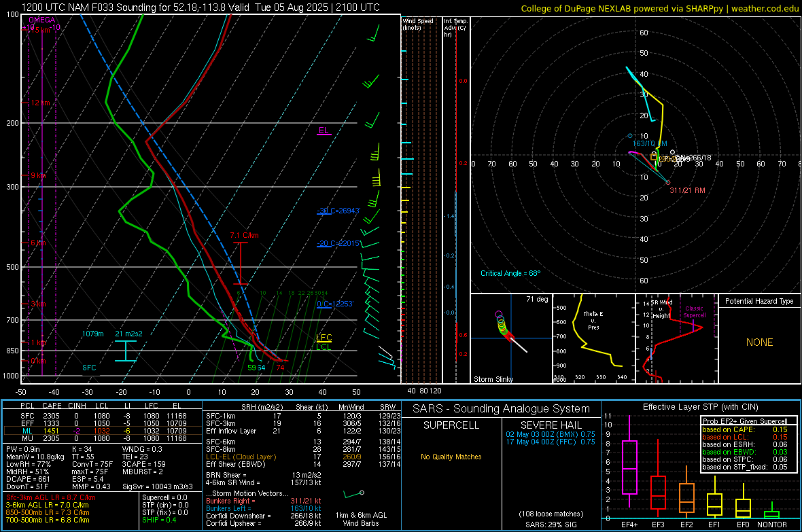Screen dimensions: 802x532
Task: Click the CINH column header
Action: click(x=77, y=406)
